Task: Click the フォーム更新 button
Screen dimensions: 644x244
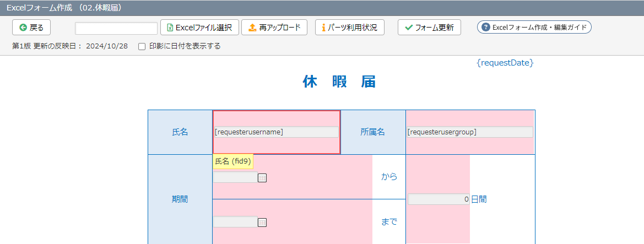Action: point(429,28)
